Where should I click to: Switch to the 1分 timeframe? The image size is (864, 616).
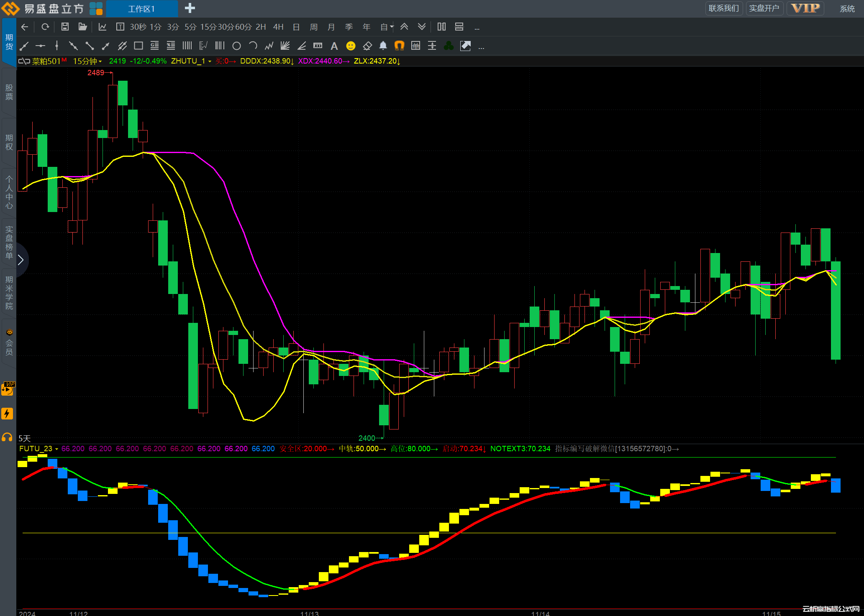pyautogui.click(x=156, y=27)
